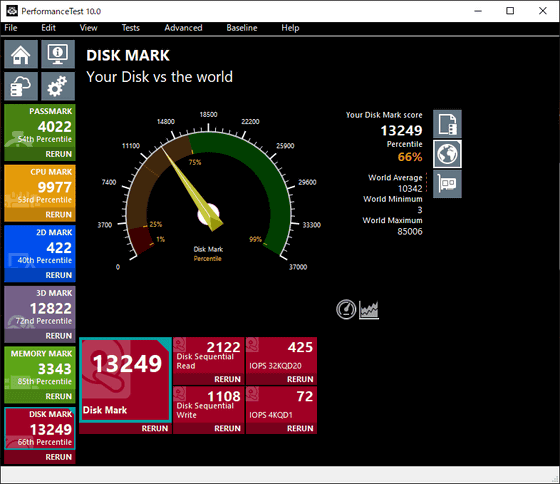Screen dimensions: 560x484
Task: Open the File menu
Action: (x=11, y=28)
